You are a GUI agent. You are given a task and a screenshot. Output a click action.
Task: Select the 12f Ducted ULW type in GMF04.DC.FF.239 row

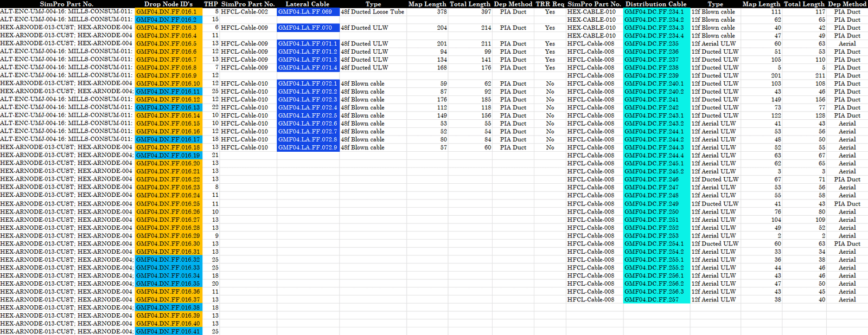(x=715, y=75)
